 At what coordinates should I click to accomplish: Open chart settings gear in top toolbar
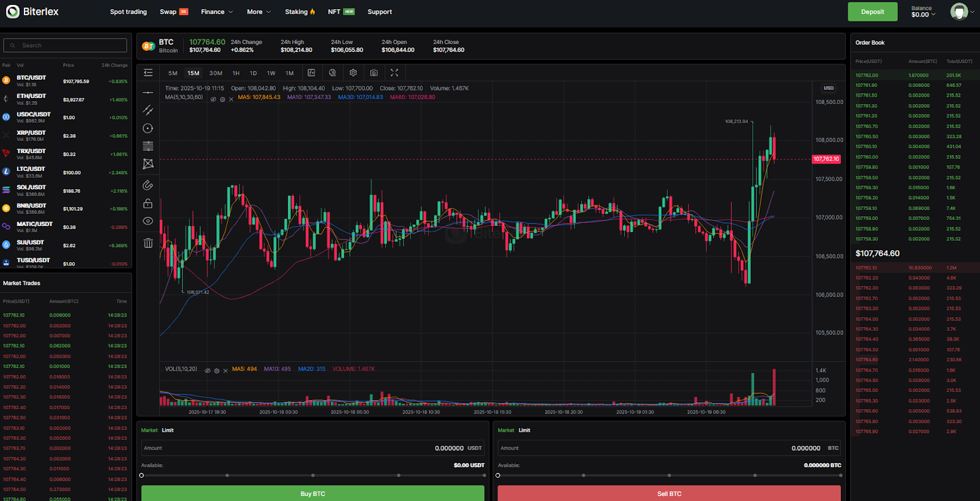click(x=353, y=73)
